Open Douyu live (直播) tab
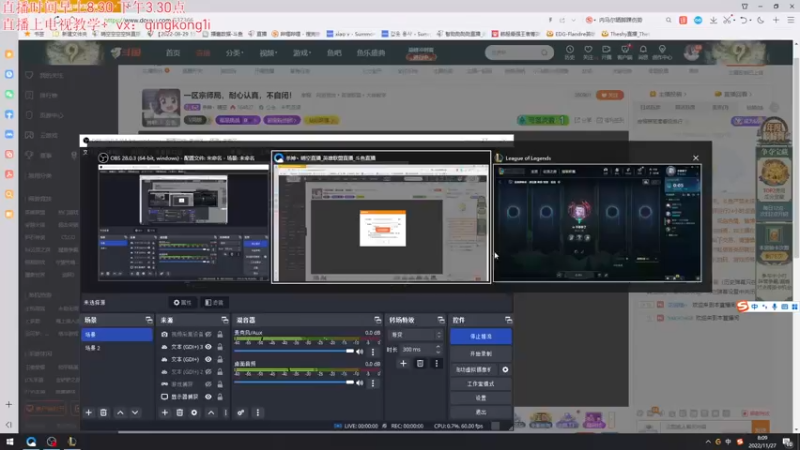This screenshot has width=800, height=450. pyautogui.click(x=203, y=53)
